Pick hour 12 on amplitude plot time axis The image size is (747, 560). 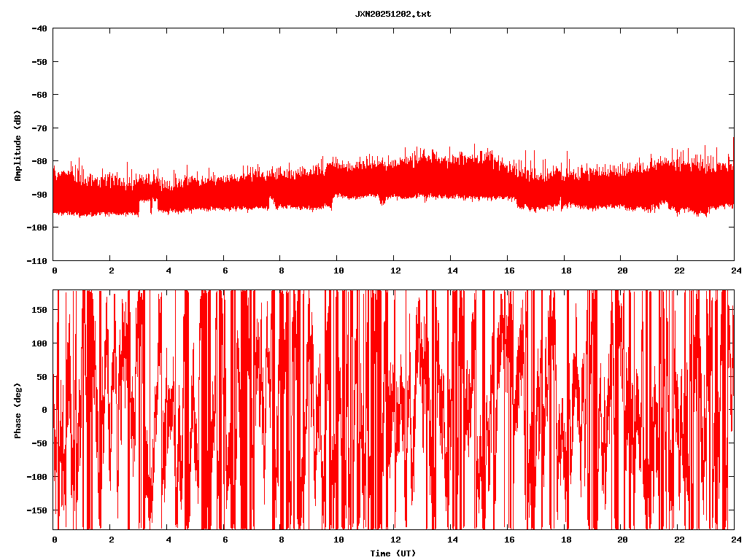(395, 270)
